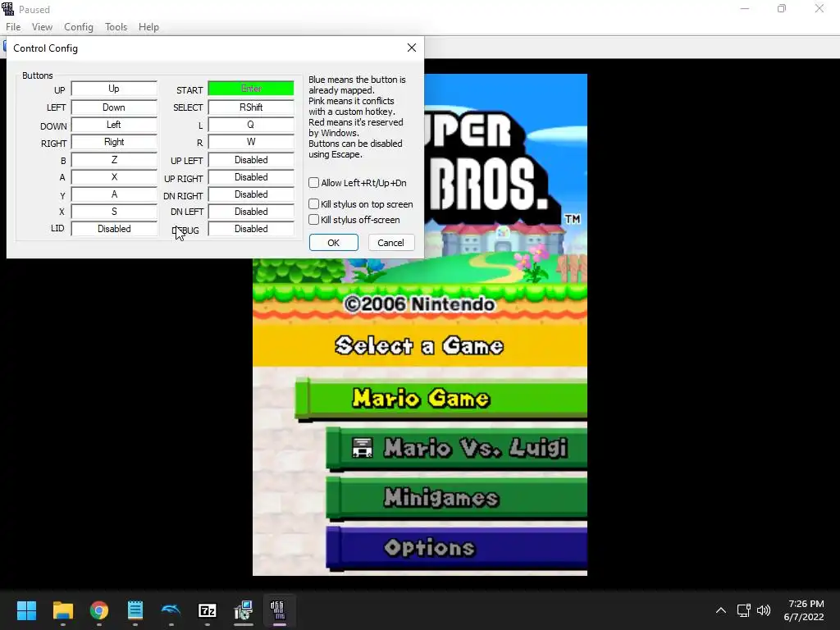Open the Config menu
Viewport: 840px width, 630px height.
[79, 27]
